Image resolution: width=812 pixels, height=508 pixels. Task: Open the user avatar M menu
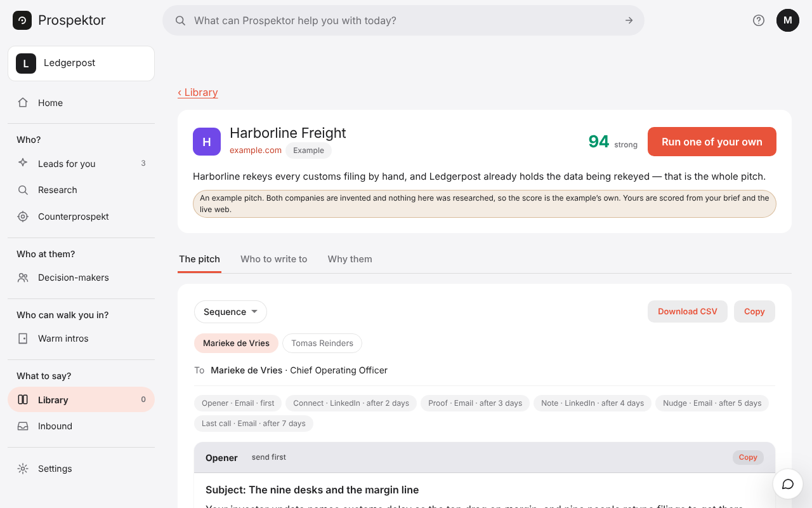point(788,20)
